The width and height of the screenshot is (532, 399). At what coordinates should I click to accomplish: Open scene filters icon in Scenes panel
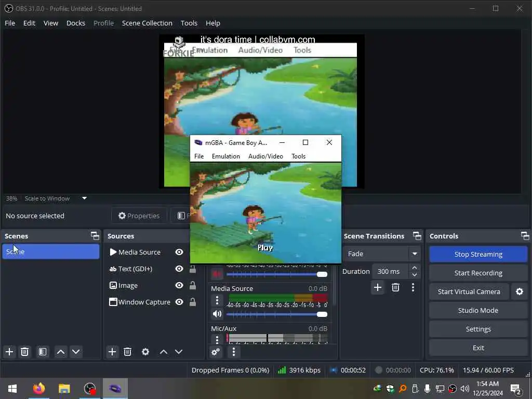click(43, 352)
